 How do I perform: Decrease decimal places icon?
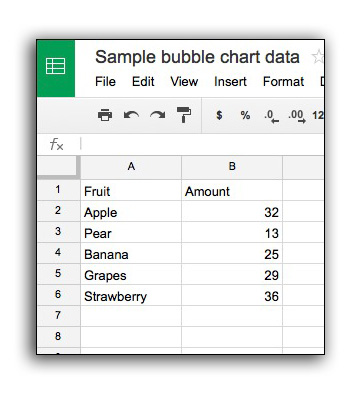pos(271,116)
